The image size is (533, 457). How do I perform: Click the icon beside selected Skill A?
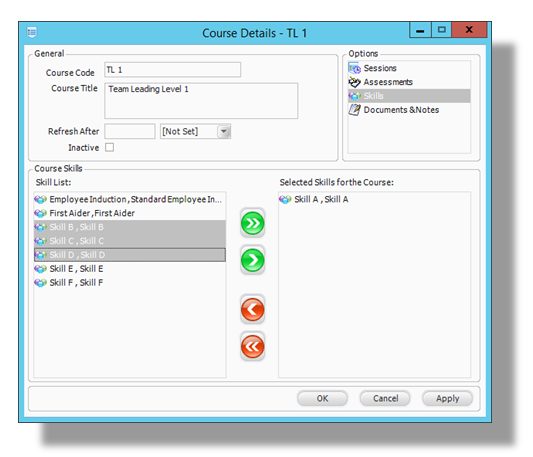[285, 199]
